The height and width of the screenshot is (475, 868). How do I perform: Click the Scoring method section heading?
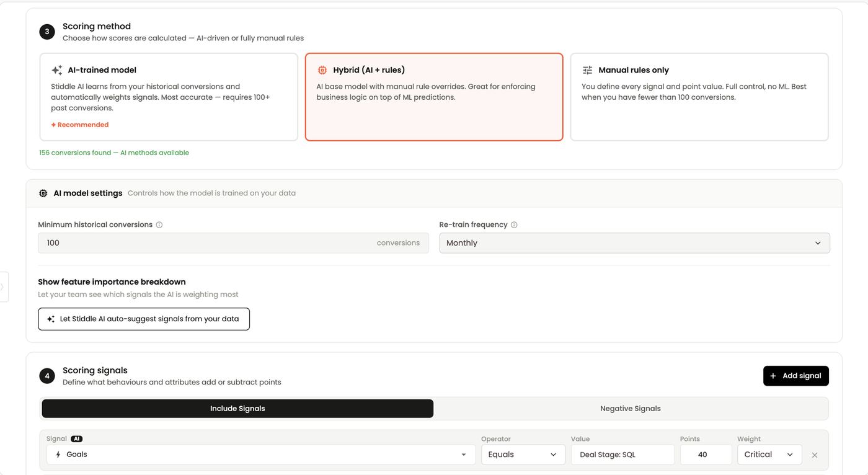point(97,26)
